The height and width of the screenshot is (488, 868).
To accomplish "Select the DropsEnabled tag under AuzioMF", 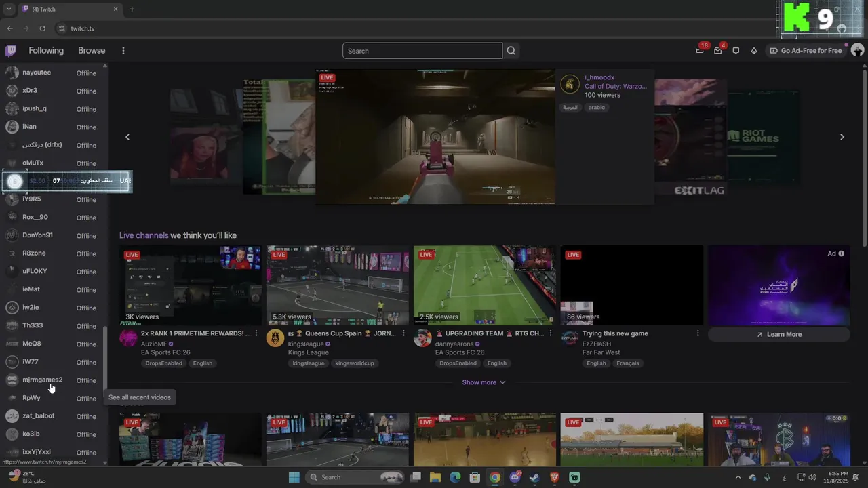I will click(163, 363).
